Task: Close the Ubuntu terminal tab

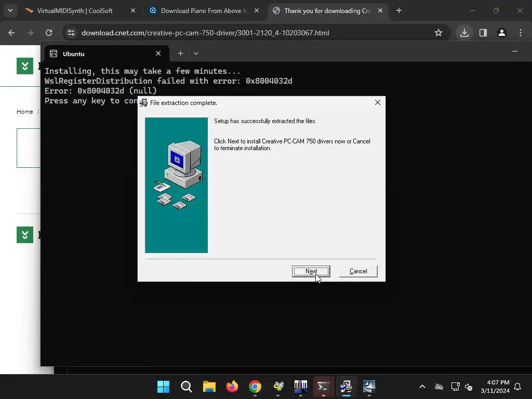Action: tap(158, 54)
